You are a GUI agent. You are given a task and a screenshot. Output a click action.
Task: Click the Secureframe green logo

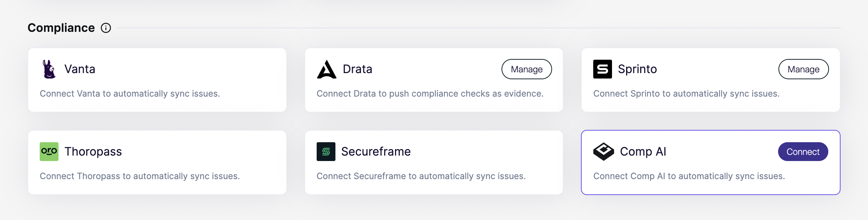click(x=326, y=152)
